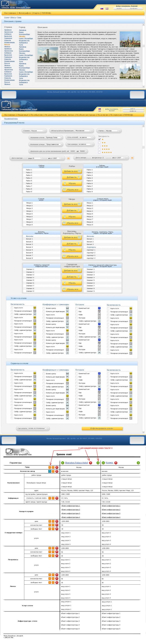146x644 pixels.
Task: Click Добавить все button in Район section
Action: (x=72, y=171)
